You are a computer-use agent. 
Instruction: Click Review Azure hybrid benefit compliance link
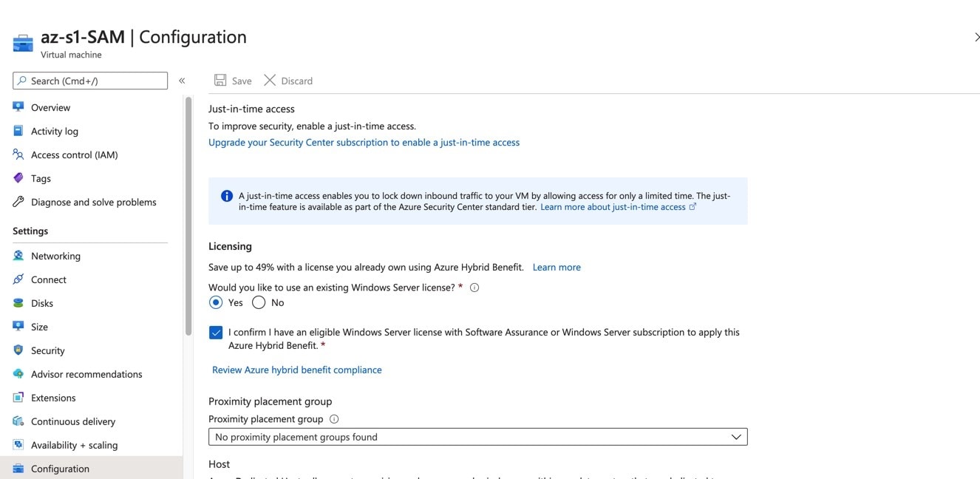tap(296, 370)
